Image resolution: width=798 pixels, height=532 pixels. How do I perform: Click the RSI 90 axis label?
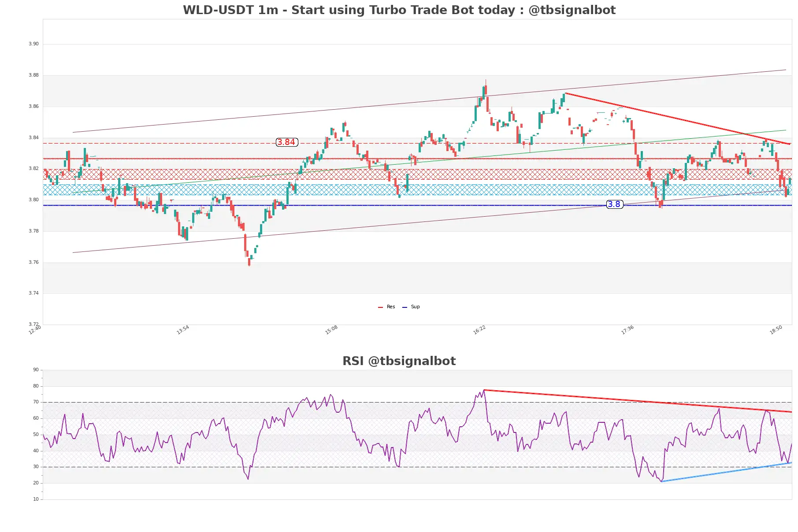pos(36,370)
